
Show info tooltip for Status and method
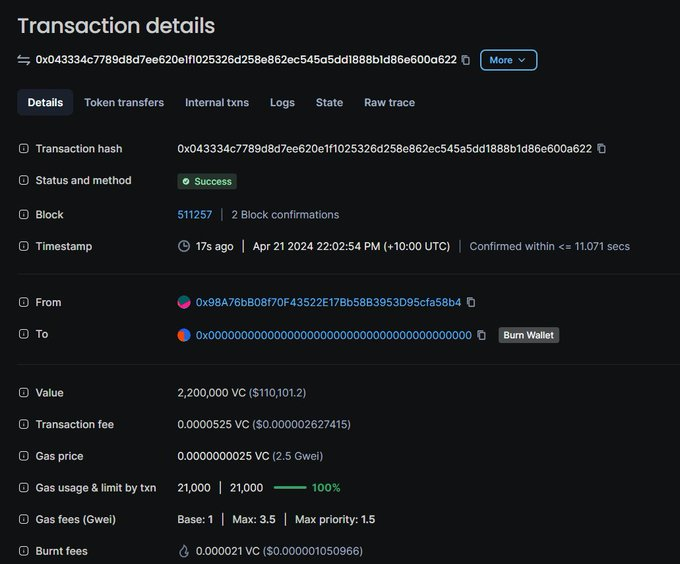coord(24,180)
